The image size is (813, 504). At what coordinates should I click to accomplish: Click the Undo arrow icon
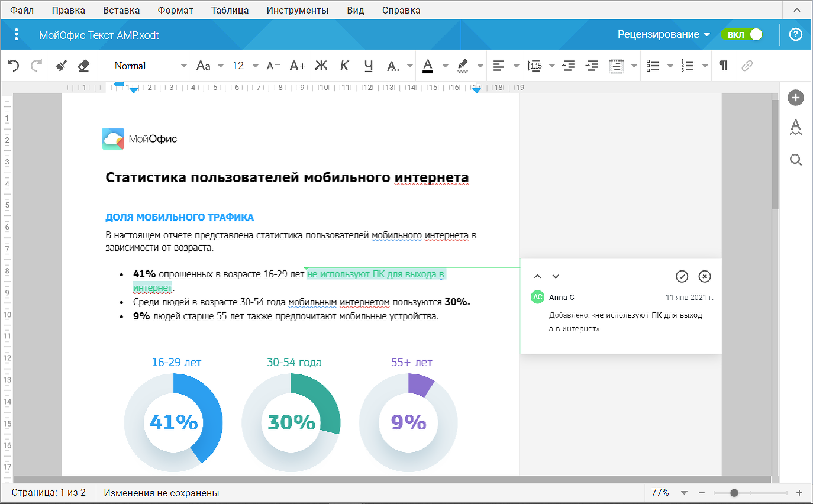14,66
